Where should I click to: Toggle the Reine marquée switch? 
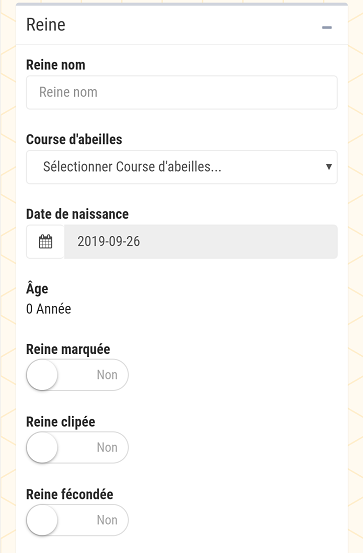coord(77,375)
